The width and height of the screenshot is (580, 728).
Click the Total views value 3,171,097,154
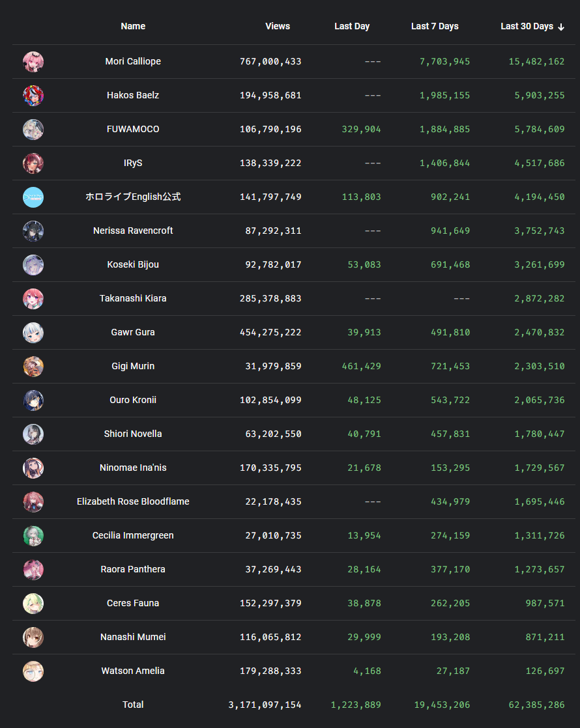(x=265, y=705)
